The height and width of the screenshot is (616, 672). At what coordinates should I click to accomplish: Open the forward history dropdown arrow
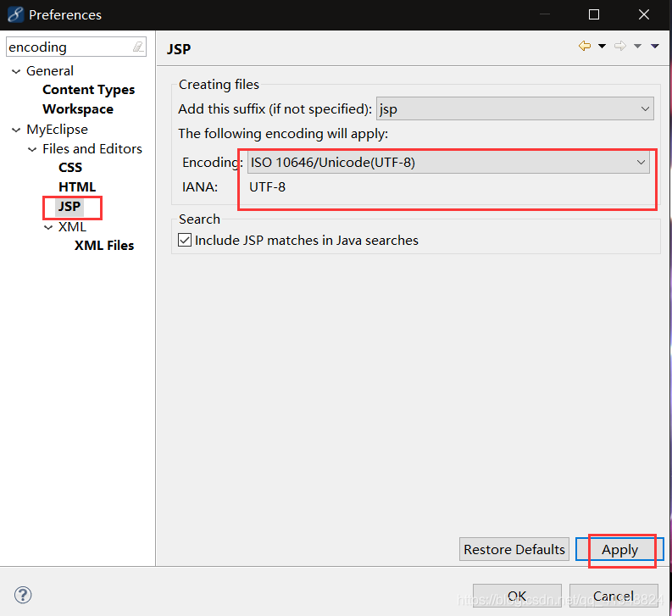(x=638, y=47)
